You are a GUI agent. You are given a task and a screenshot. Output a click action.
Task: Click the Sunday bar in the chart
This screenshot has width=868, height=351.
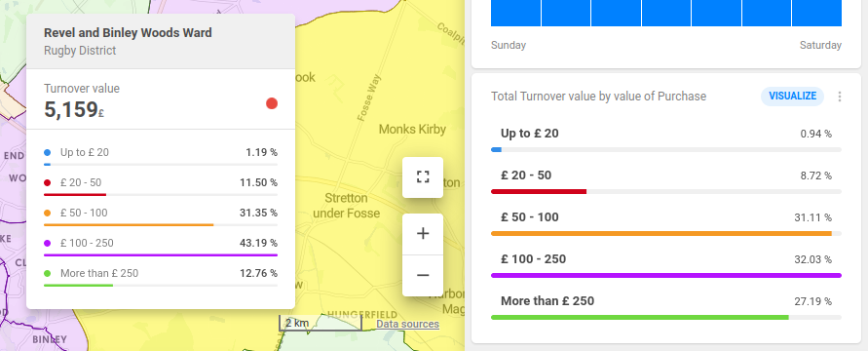tap(516, 13)
